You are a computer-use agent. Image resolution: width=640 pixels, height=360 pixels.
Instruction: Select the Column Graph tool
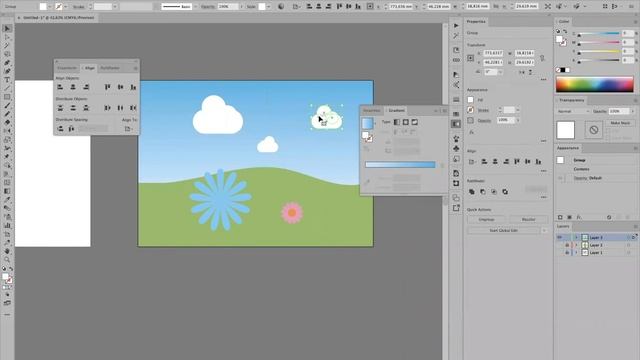[x=7, y=225]
